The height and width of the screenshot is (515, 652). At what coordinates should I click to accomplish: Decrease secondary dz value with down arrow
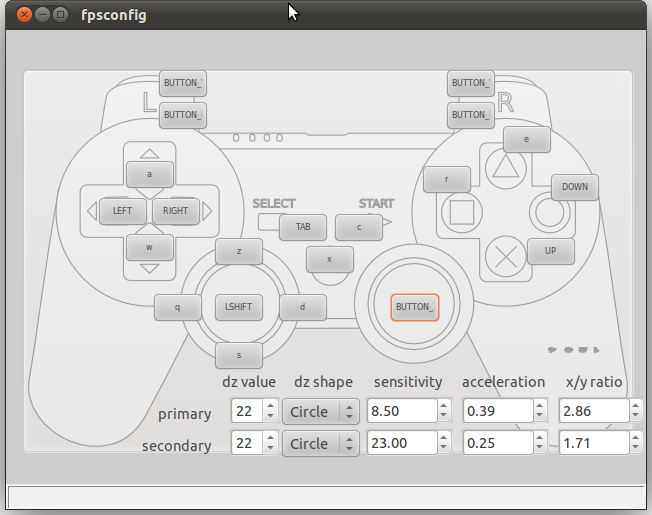(x=270, y=448)
